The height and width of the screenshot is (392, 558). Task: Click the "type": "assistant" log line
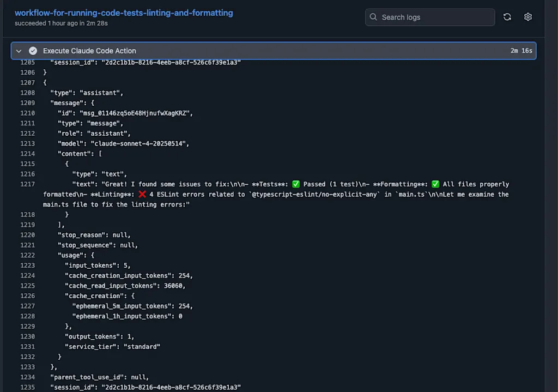(x=87, y=93)
